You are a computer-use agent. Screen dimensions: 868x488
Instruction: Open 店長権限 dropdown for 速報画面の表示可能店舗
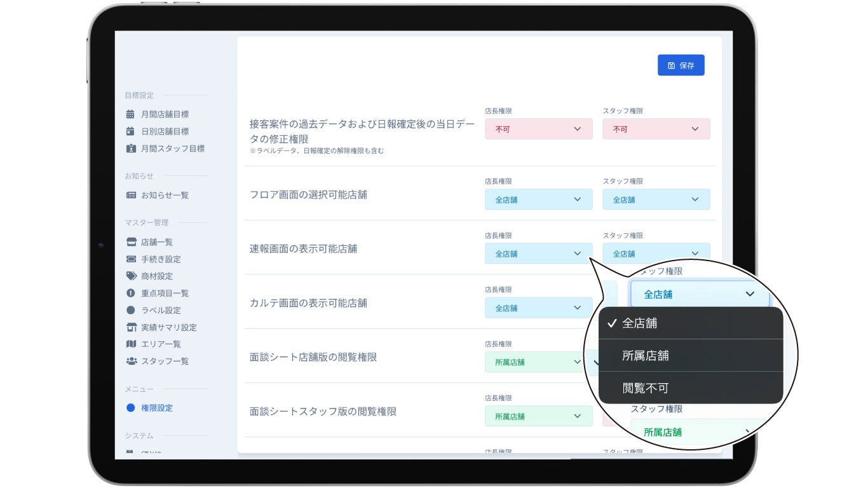click(x=539, y=254)
